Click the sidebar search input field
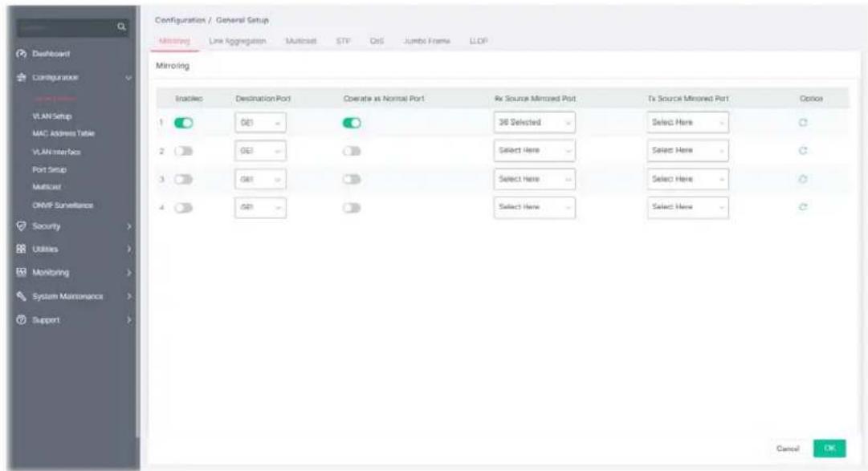The image size is (868, 471). 67,27
